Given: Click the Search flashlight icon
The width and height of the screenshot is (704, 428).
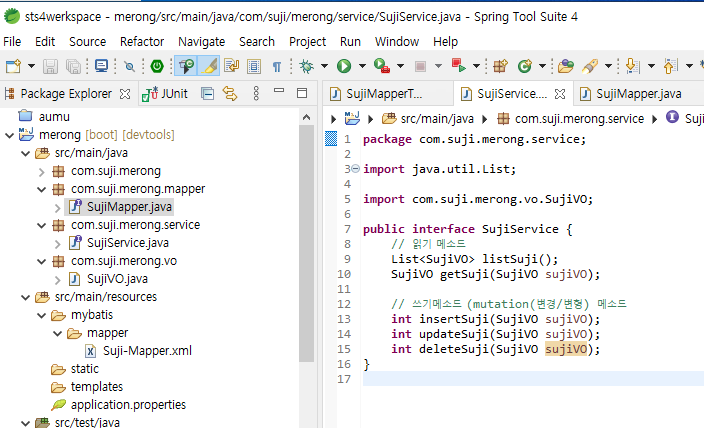Looking at the screenshot, I should (x=590, y=66).
